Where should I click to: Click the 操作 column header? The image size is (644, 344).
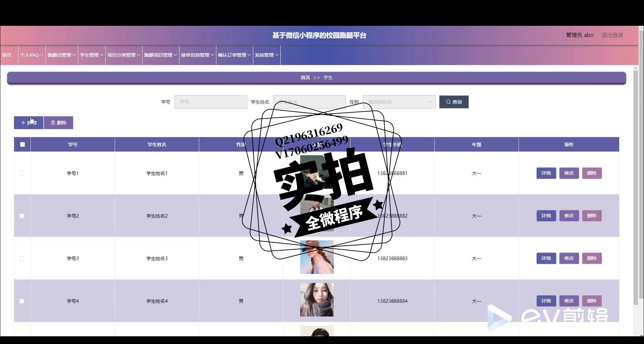[x=569, y=145]
